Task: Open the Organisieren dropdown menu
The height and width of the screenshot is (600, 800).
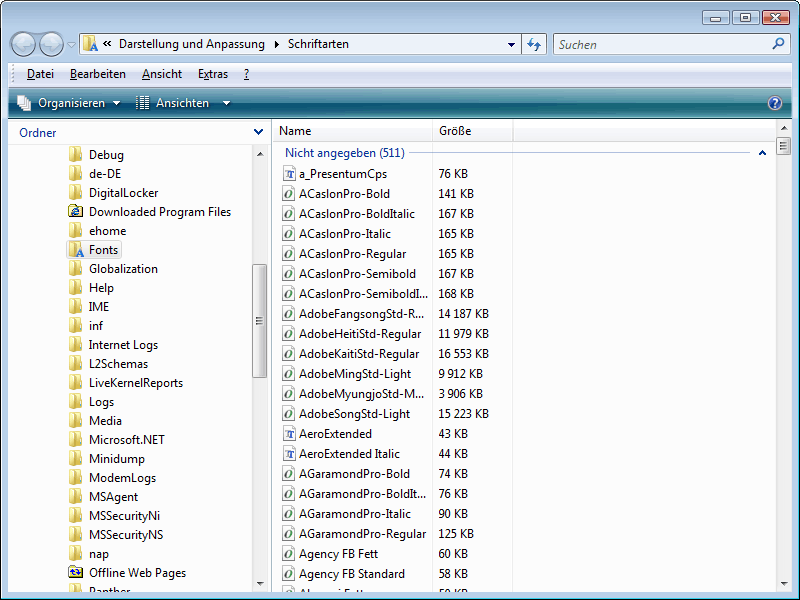Action: point(69,103)
